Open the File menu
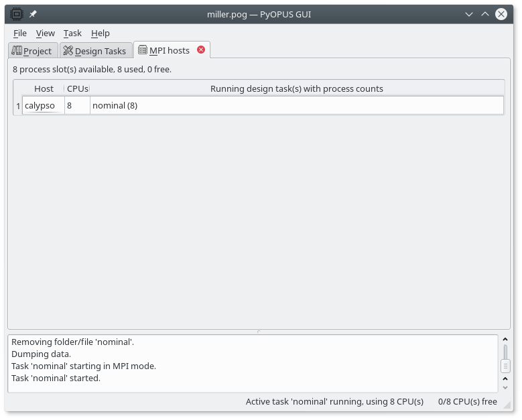Image resolution: width=522 pixels, height=420 pixels. pyautogui.click(x=20, y=33)
